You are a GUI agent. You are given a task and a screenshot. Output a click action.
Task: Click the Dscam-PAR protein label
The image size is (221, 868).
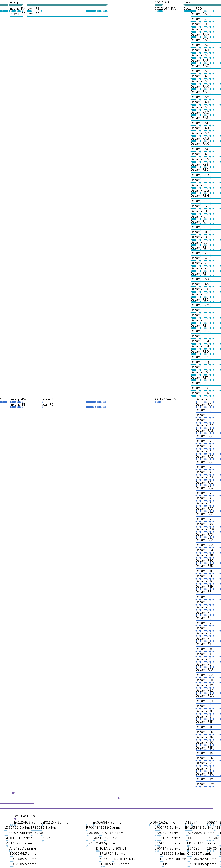click(204, 669)
